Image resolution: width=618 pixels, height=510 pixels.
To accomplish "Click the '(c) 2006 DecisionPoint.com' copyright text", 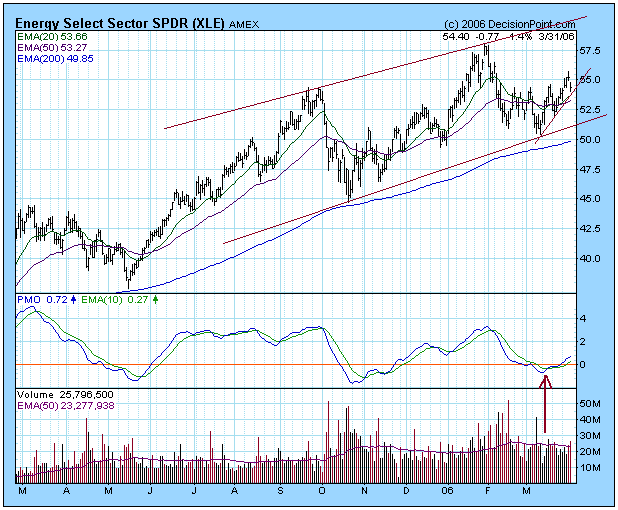I will pyautogui.click(x=510, y=24).
